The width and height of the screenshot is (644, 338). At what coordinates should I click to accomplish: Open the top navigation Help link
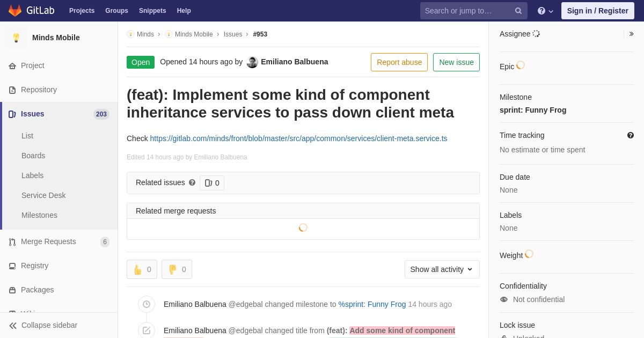click(x=184, y=11)
